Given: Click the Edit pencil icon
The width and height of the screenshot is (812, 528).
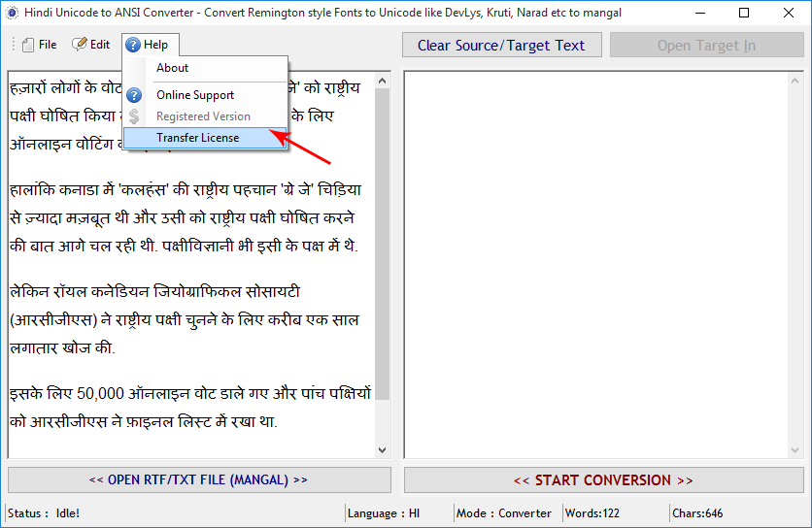Looking at the screenshot, I should coord(80,45).
